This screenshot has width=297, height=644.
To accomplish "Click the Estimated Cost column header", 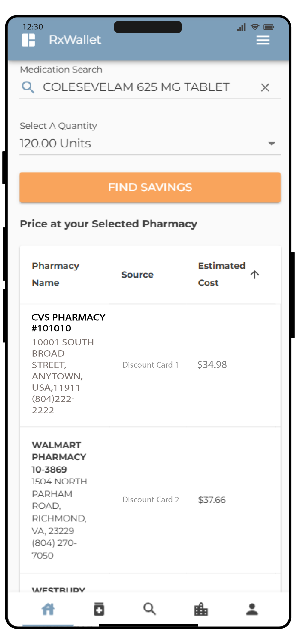I will [221, 274].
